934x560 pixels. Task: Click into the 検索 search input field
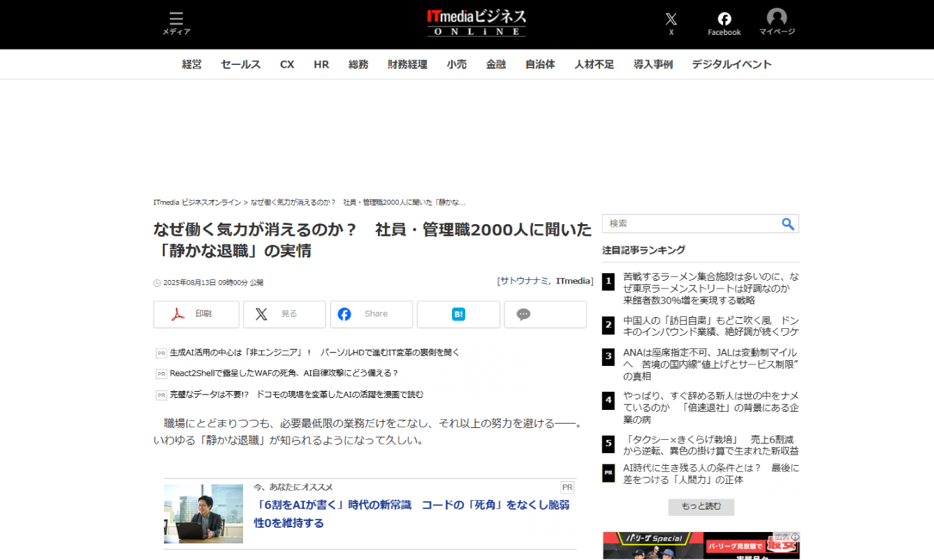[690, 224]
